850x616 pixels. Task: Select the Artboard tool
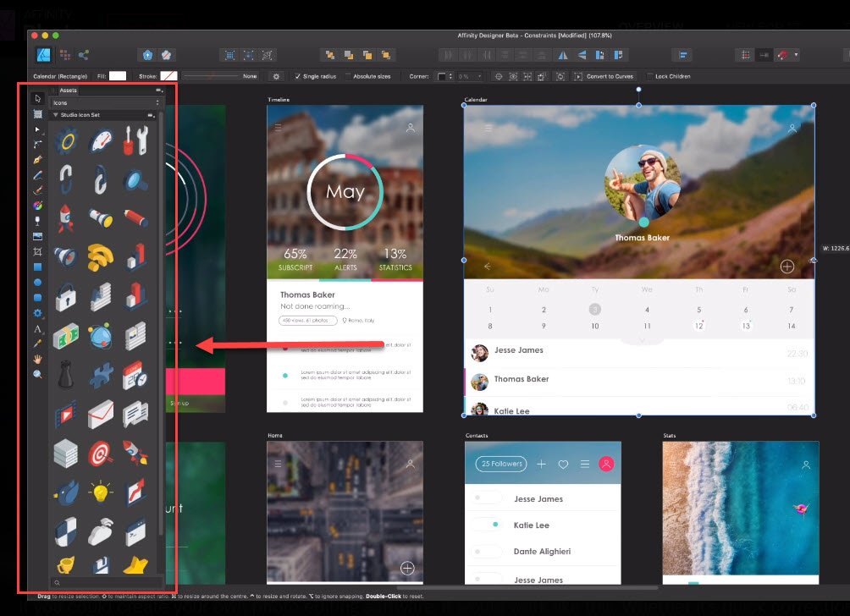[37, 113]
